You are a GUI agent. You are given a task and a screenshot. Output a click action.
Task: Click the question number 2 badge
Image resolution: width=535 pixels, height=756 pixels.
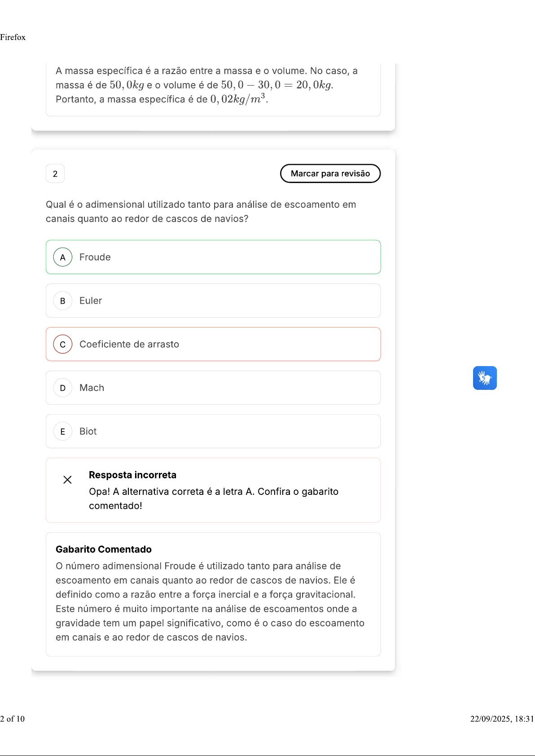[55, 174]
